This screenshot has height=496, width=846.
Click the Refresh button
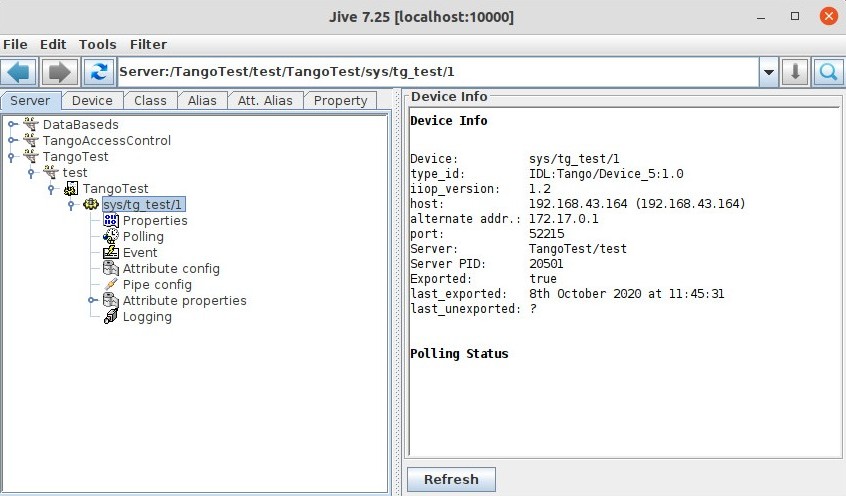[451, 479]
